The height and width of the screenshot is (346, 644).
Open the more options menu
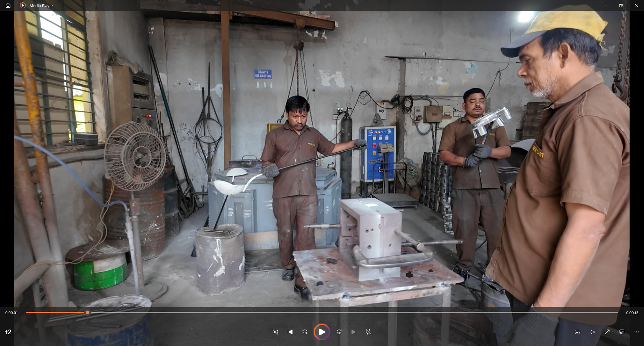click(637, 332)
